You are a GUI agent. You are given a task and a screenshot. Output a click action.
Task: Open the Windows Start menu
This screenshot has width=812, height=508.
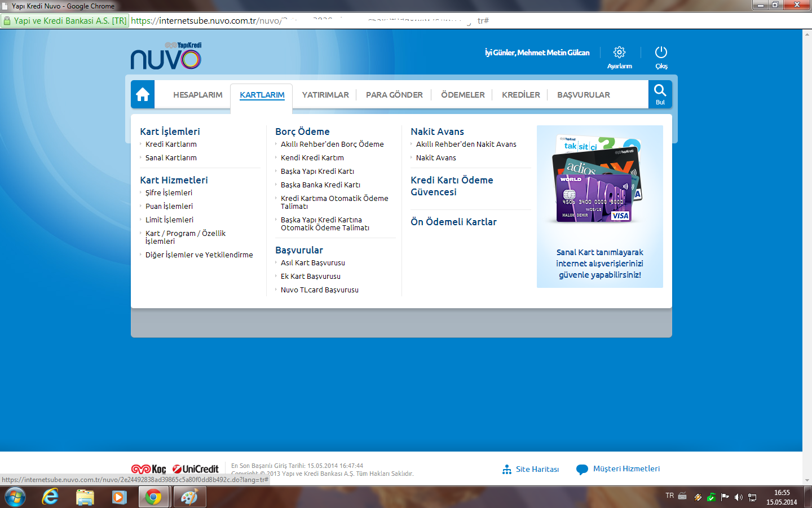[x=15, y=497]
